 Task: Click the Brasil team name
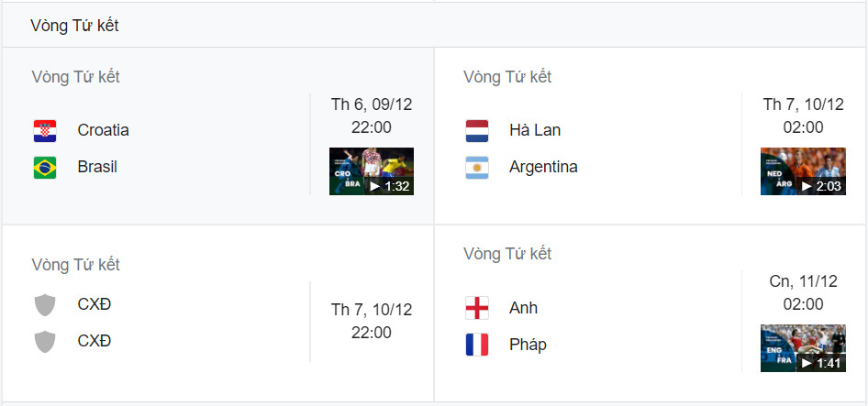[x=97, y=168]
